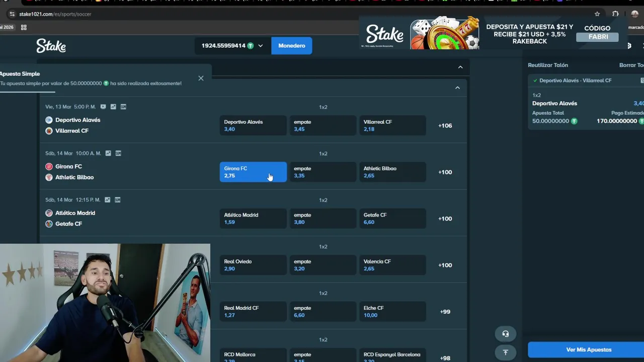This screenshot has height=362, width=644.
Task: Open the Deportivo Alavés match page
Action: click(x=77, y=120)
